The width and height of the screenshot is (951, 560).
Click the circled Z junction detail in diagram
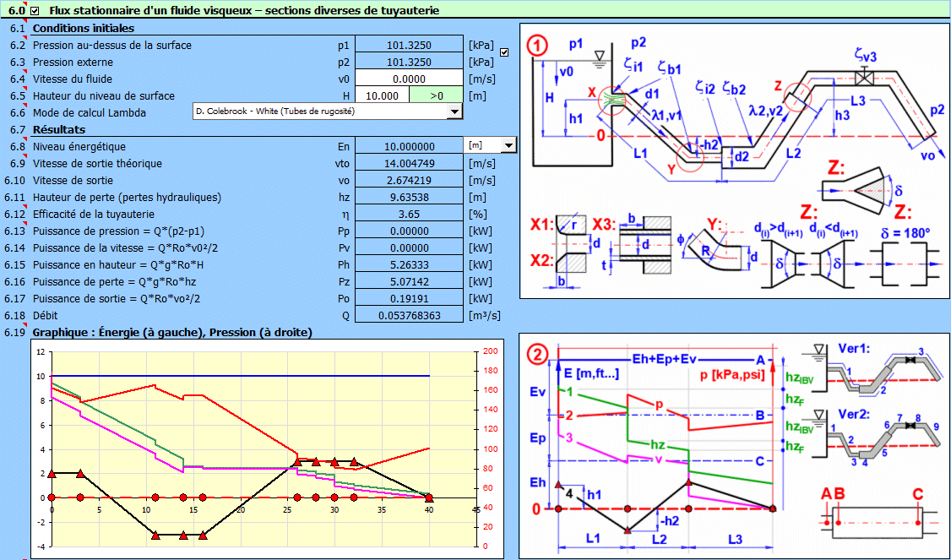(797, 97)
